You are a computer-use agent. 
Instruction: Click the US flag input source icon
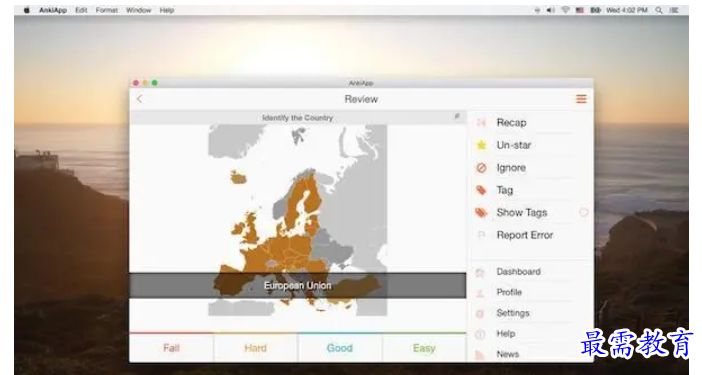coord(580,10)
